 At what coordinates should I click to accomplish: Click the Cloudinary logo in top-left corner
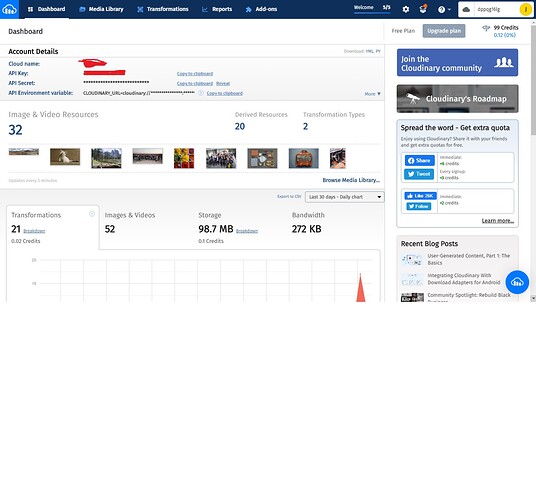[x=9, y=9]
